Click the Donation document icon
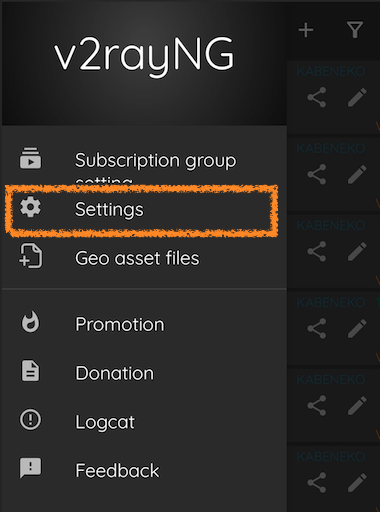This screenshot has width=380, height=512. click(x=30, y=370)
